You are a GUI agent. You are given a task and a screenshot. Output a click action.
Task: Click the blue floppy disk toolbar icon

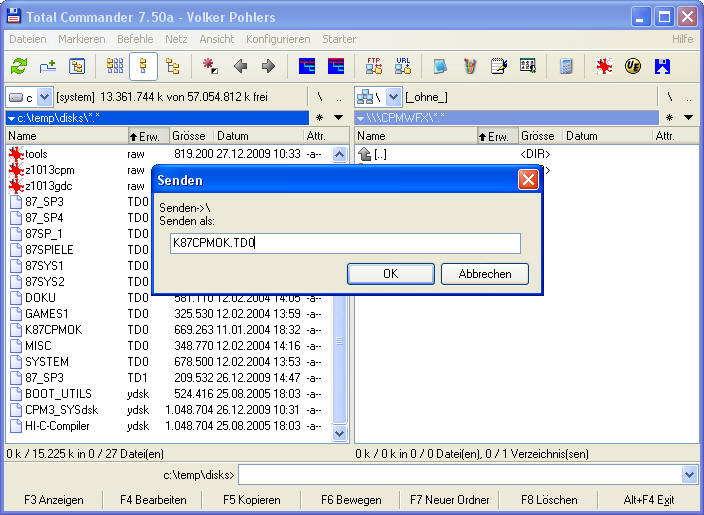pos(662,66)
